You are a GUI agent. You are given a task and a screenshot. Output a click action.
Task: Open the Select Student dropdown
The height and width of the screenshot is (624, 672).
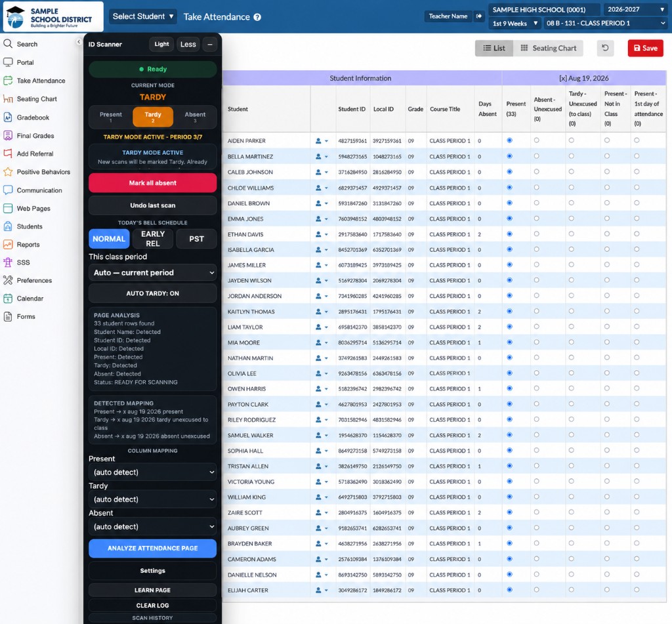point(142,16)
